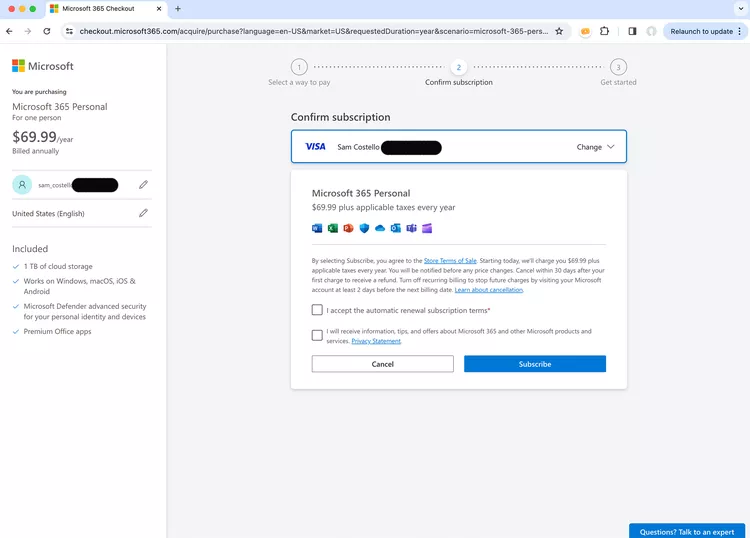Click the orange extension icon in toolbar

[x=585, y=32]
